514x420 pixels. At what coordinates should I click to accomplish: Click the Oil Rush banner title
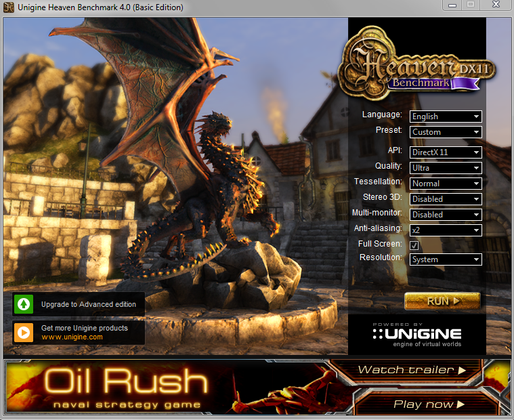(x=126, y=381)
